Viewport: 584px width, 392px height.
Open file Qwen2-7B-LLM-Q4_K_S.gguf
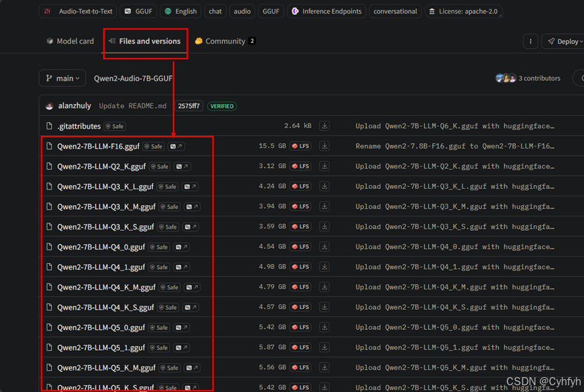point(105,307)
